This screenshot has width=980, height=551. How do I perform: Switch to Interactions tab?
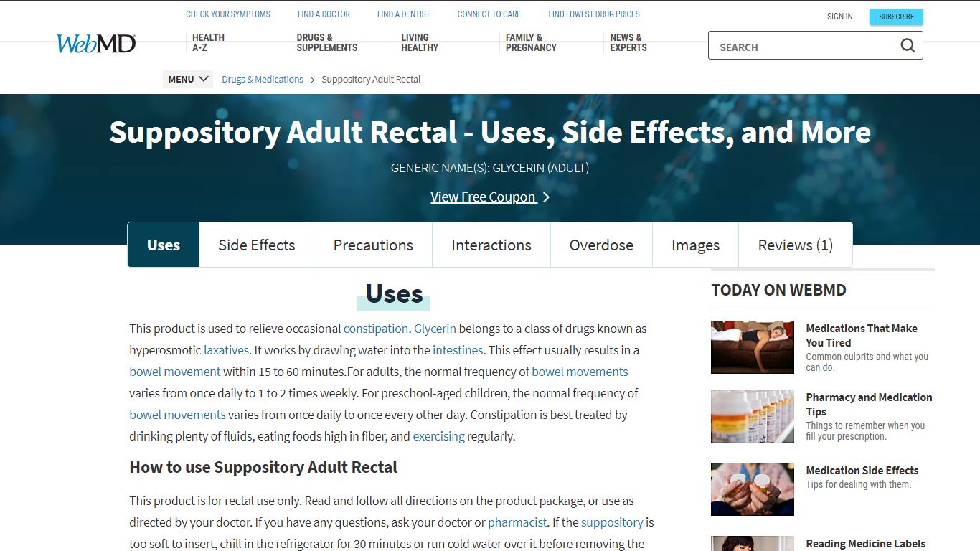pos(491,245)
